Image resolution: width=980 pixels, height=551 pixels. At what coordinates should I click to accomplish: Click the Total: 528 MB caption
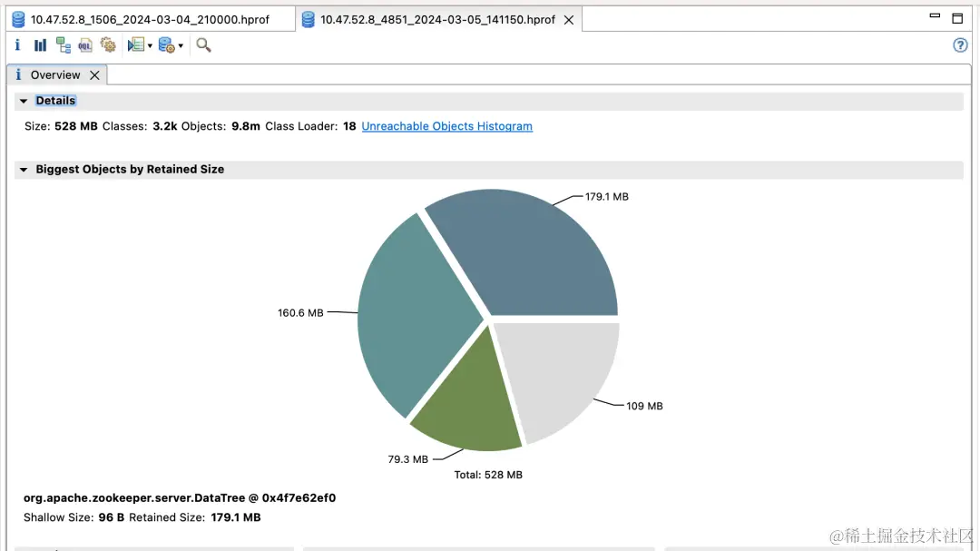(x=488, y=475)
